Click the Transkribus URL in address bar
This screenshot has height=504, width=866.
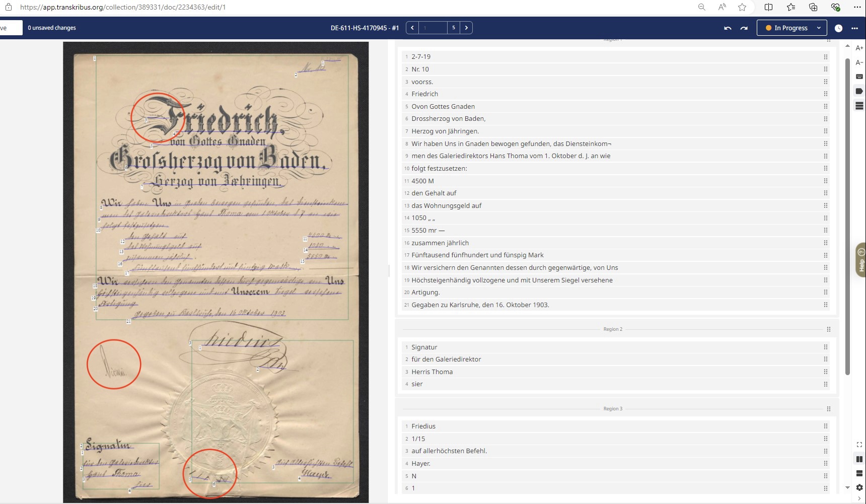coord(123,7)
